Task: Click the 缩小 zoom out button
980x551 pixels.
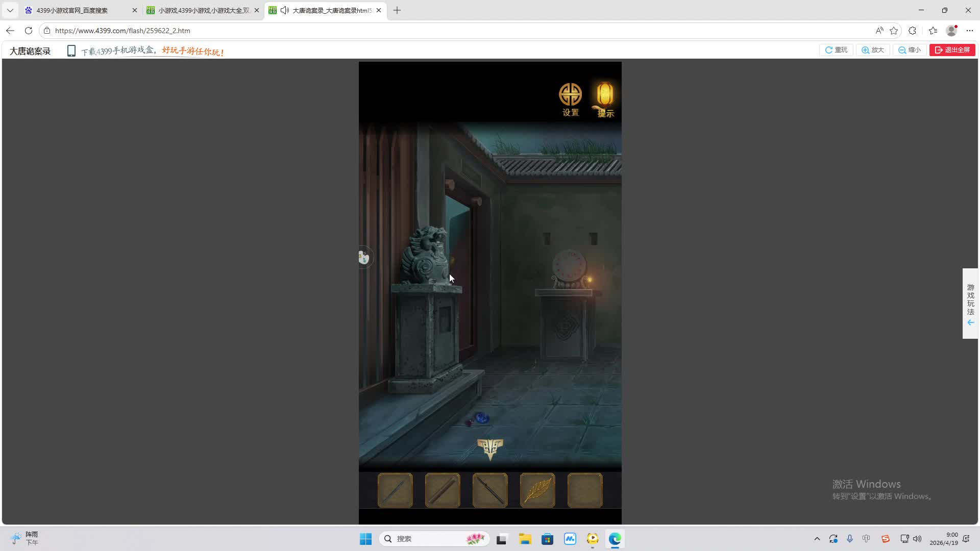Action: [910, 50]
